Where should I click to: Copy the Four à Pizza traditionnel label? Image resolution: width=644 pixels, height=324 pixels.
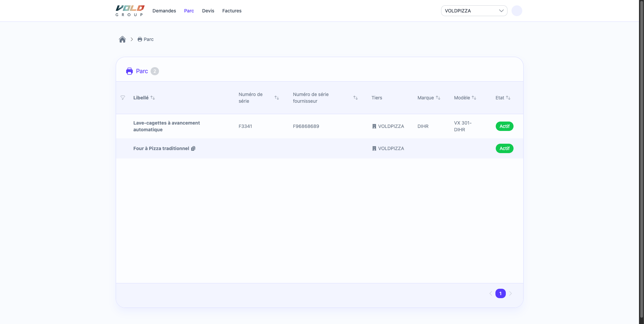click(193, 148)
